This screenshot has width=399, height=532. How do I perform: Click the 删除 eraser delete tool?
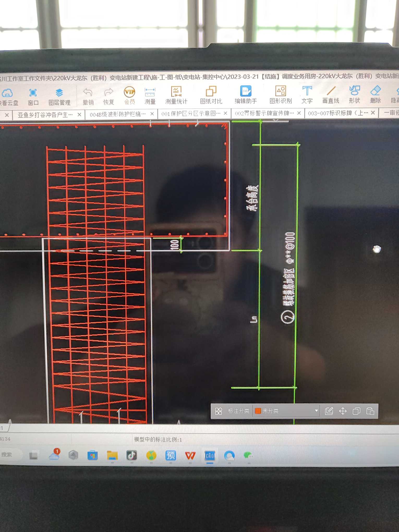376,95
